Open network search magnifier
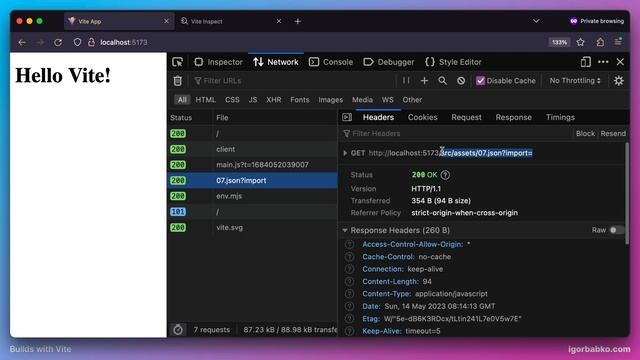The height and width of the screenshot is (360, 640). (442, 81)
